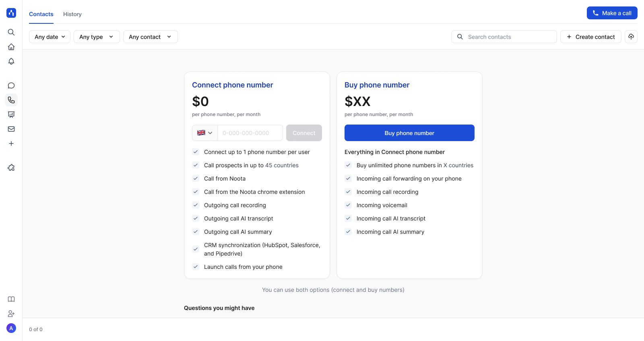Go to Home via sidebar icon
644x341 pixels.
[11, 47]
